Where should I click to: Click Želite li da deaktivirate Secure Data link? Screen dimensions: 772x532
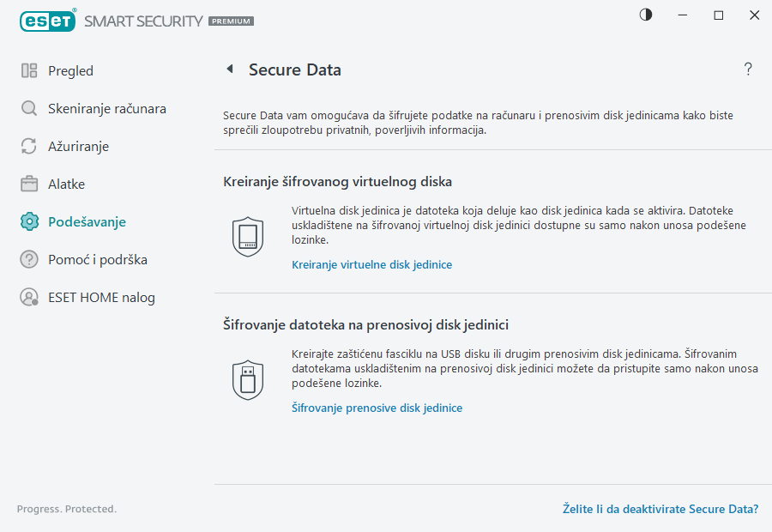tap(660, 509)
